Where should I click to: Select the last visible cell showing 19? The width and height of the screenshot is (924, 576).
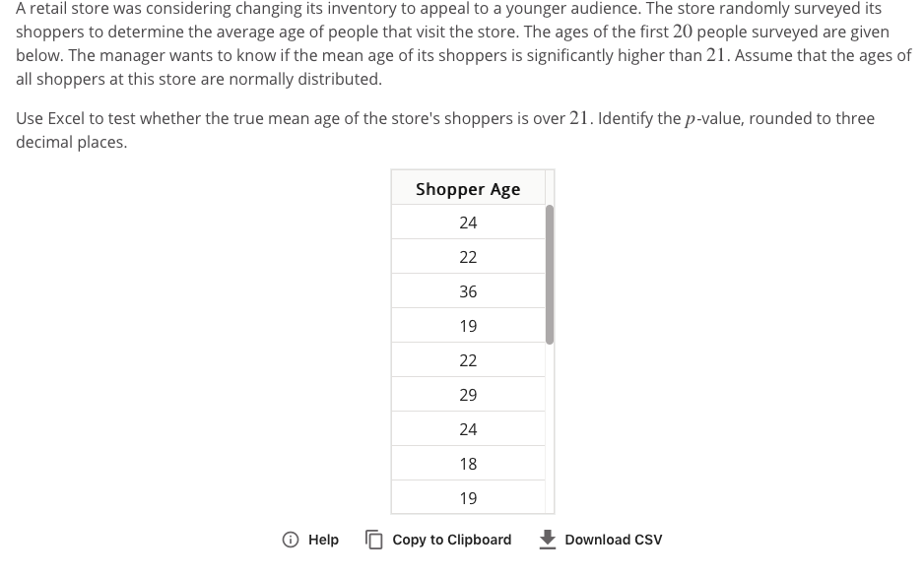[x=469, y=497]
